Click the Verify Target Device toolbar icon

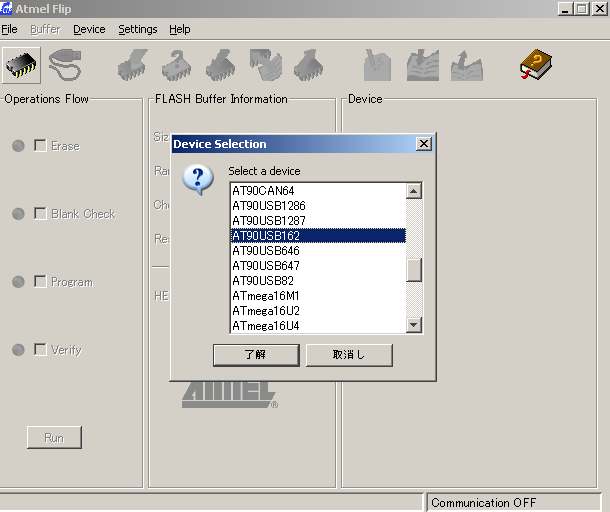(x=265, y=65)
